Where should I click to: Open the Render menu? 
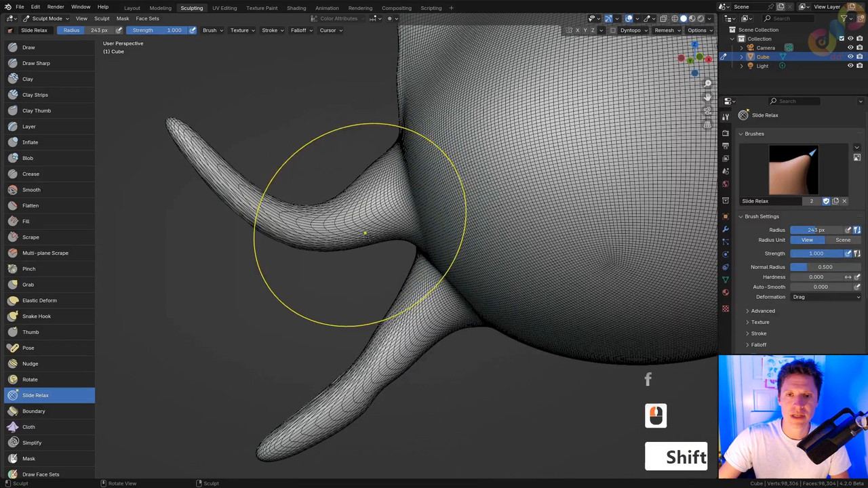coord(56,7)
